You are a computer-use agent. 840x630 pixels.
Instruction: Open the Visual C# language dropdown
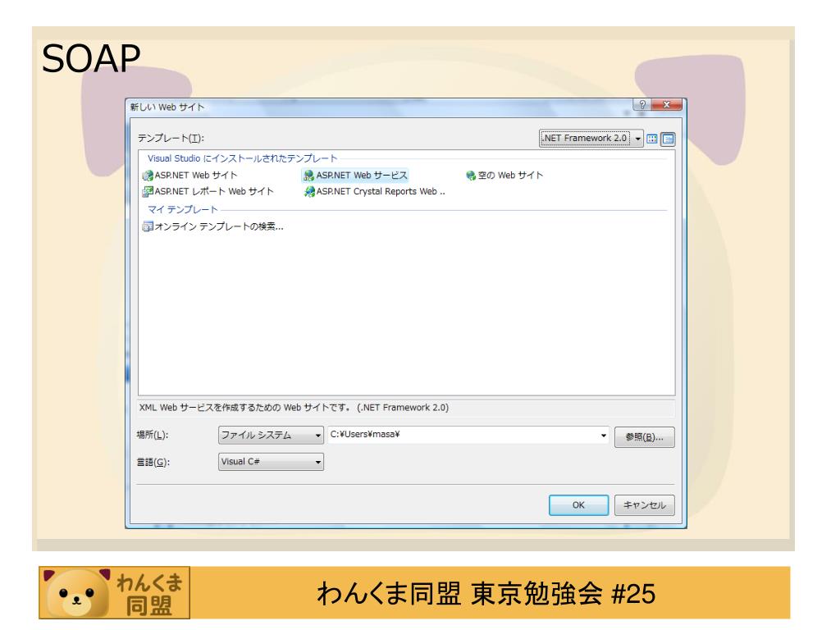[271, 462]
